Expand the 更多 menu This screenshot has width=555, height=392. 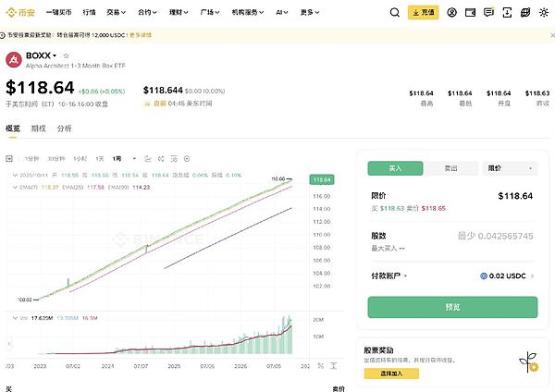click(310, 13)
